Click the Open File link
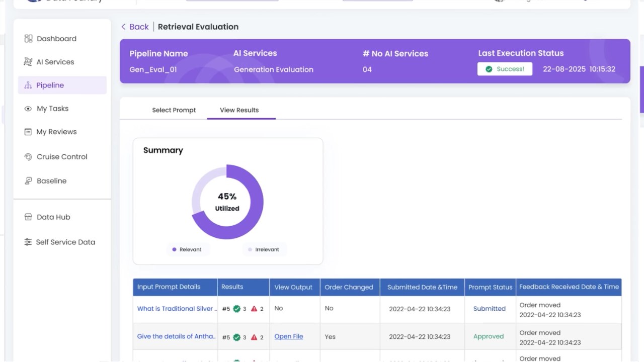The width and height of the screenshot is (644, 362). [289, 336]
